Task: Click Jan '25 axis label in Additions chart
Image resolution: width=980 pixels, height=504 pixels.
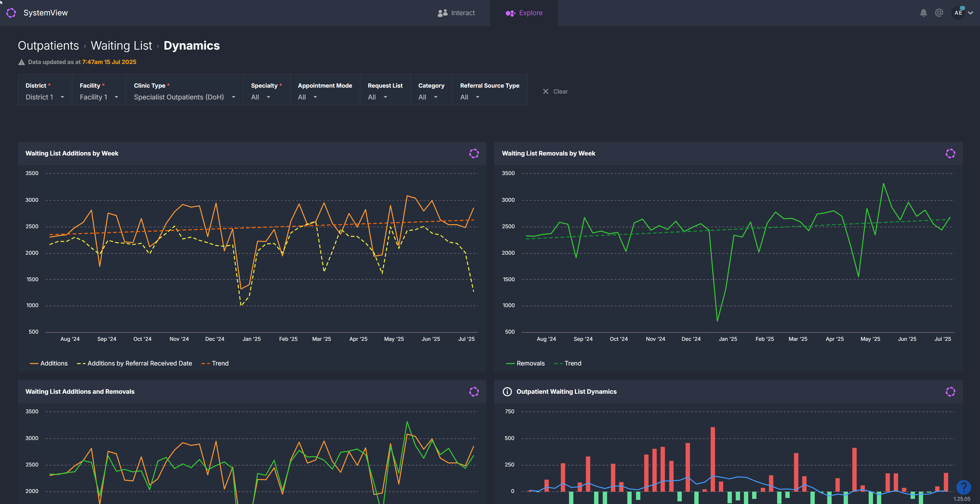Action: coord(252,339)
